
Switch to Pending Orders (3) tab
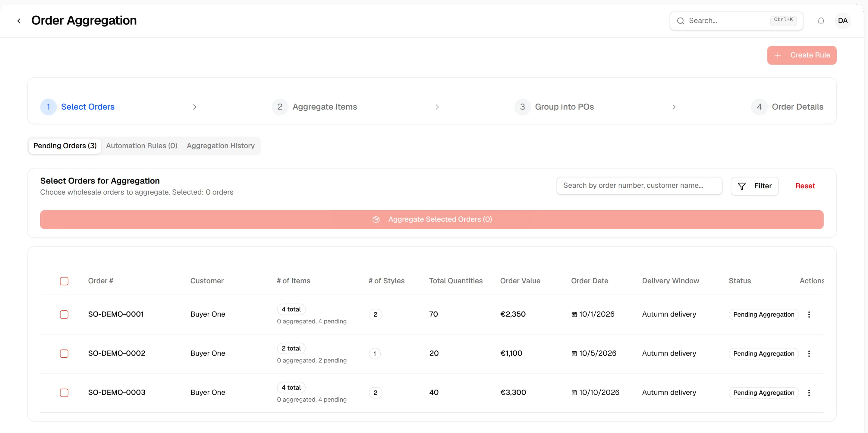pyautogui.click(x=65, y=146)
